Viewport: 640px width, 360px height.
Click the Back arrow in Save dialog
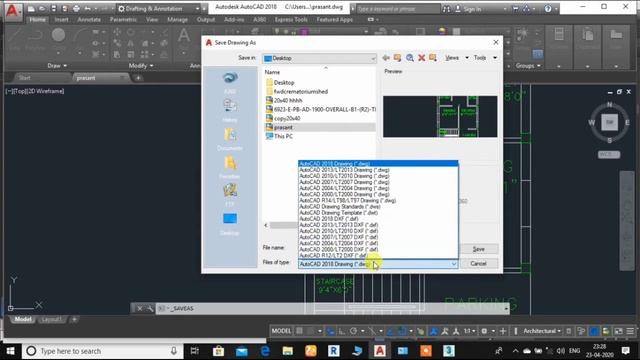tap(386, 58)
